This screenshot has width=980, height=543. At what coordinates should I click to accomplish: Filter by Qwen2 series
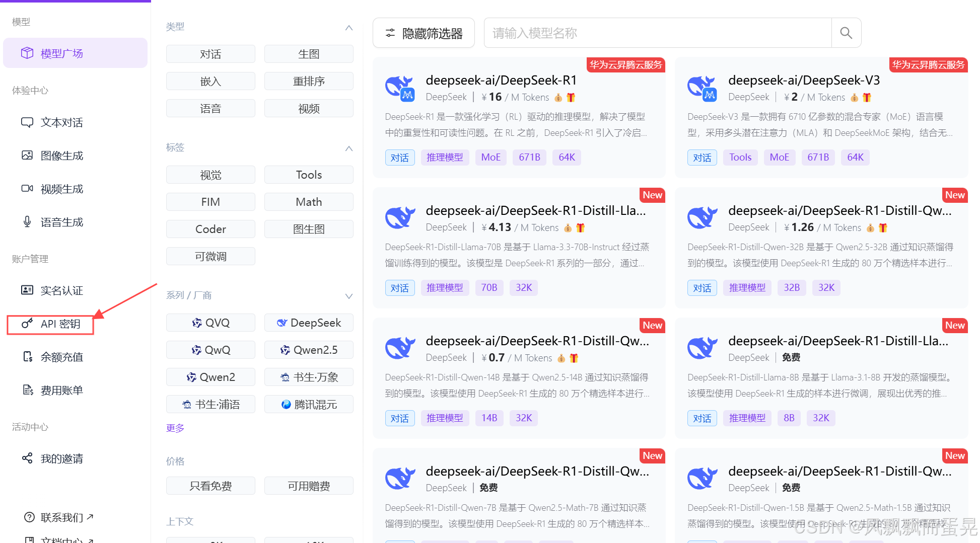click(211, 377)
